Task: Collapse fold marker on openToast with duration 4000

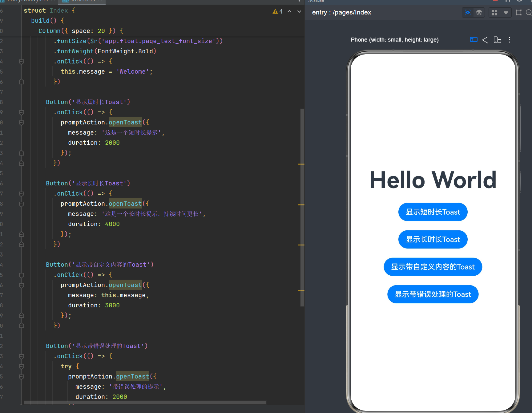Action: (22, 204)
